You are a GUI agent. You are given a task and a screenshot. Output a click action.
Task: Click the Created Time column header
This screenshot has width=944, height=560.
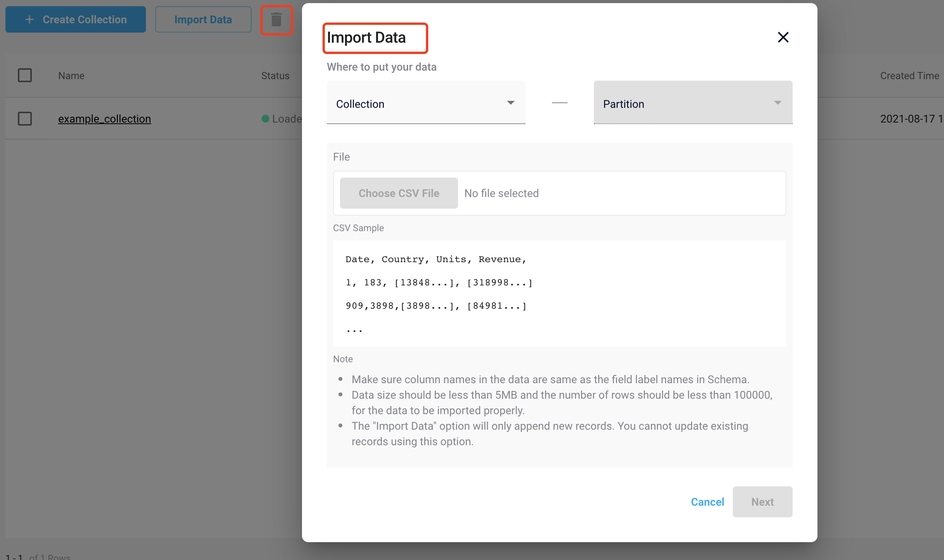coord(909,76)
